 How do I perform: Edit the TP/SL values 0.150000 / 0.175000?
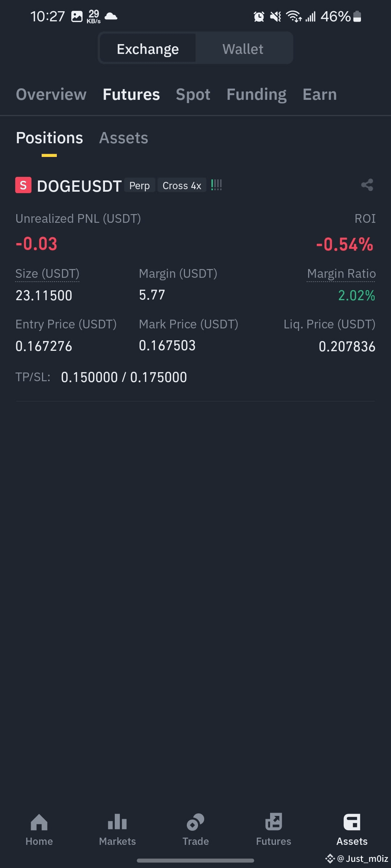tap(124, 377)
